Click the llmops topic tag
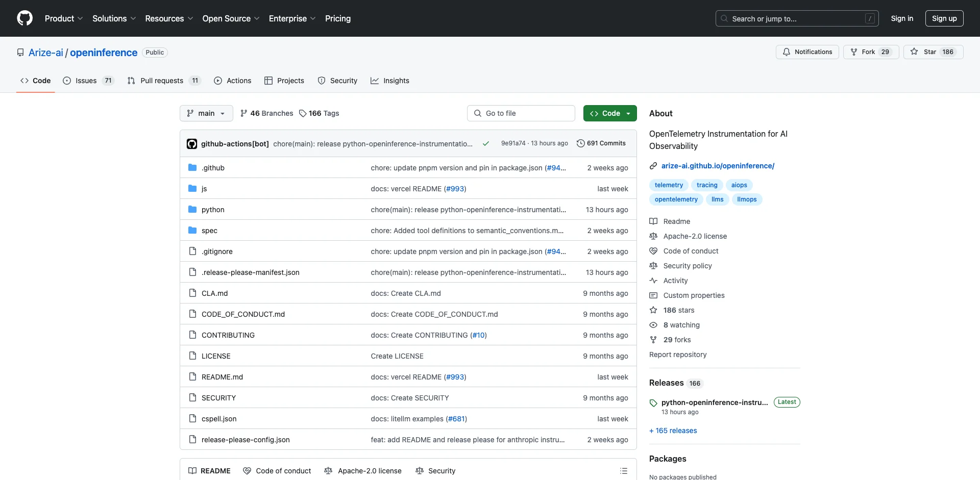The image size is (980, 480). [747, 199]
